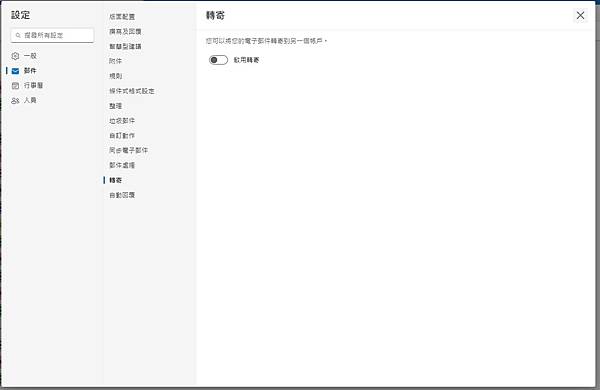
Task: Open the 自動回覆 automatic replies settings
Action: pyautogui.click(x=122, y=195)
